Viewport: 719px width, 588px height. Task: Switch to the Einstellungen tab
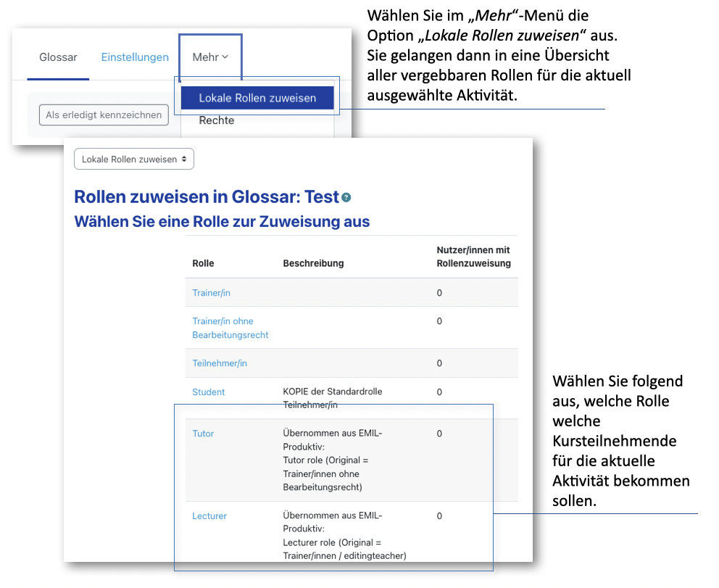coord(135,57)
